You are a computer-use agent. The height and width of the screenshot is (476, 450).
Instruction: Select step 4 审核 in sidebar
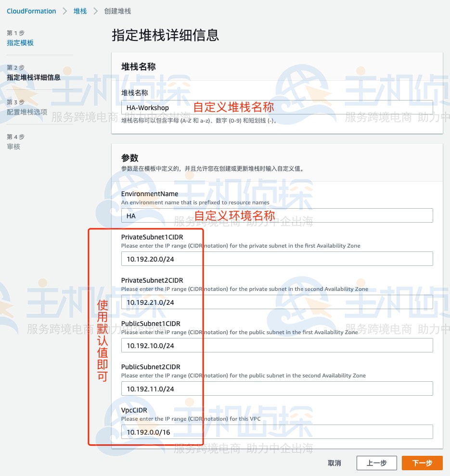point(13,147)
